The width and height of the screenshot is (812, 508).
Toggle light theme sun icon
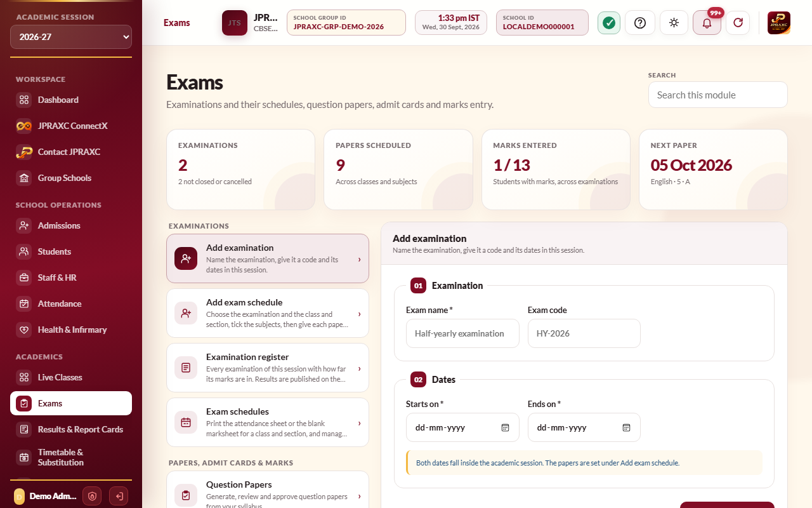click(x=674, y=23)
